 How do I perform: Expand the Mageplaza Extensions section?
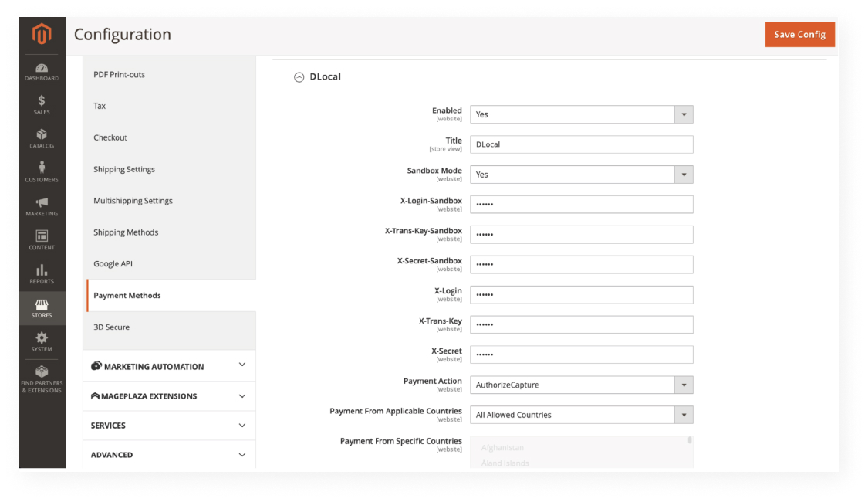169,396
